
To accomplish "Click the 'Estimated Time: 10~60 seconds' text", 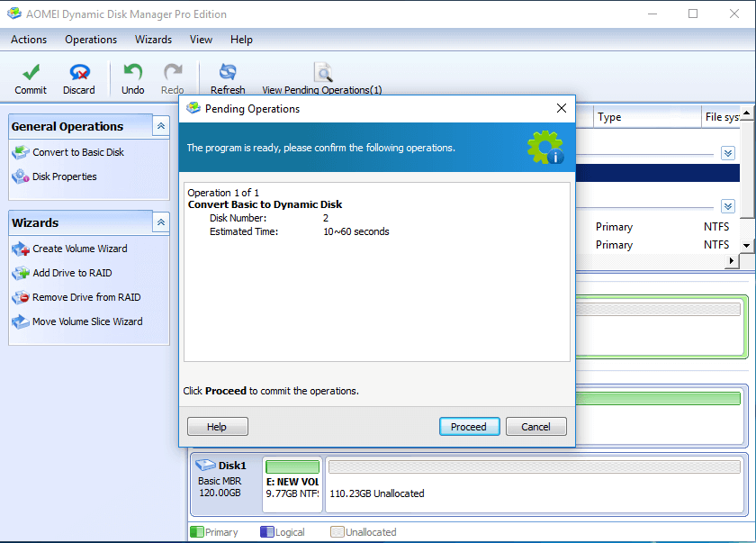I will click(x=299, y=231).
